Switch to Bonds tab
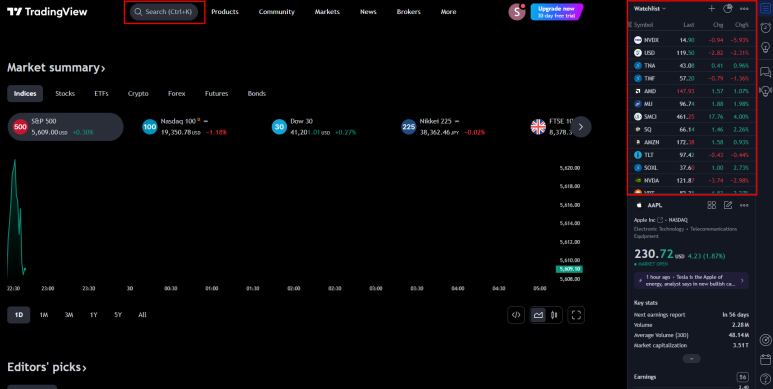The image size is (773, 389). coord(256,94)
